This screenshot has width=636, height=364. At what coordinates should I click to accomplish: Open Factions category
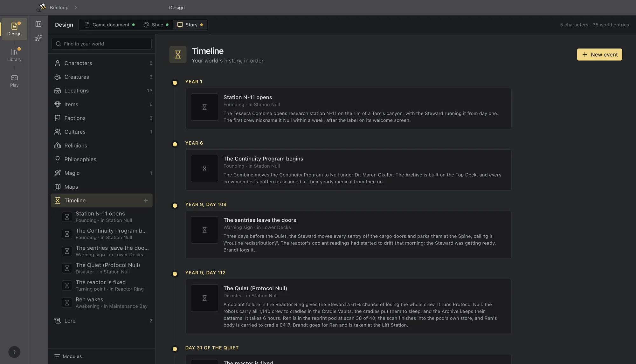(x=102, y=118)
